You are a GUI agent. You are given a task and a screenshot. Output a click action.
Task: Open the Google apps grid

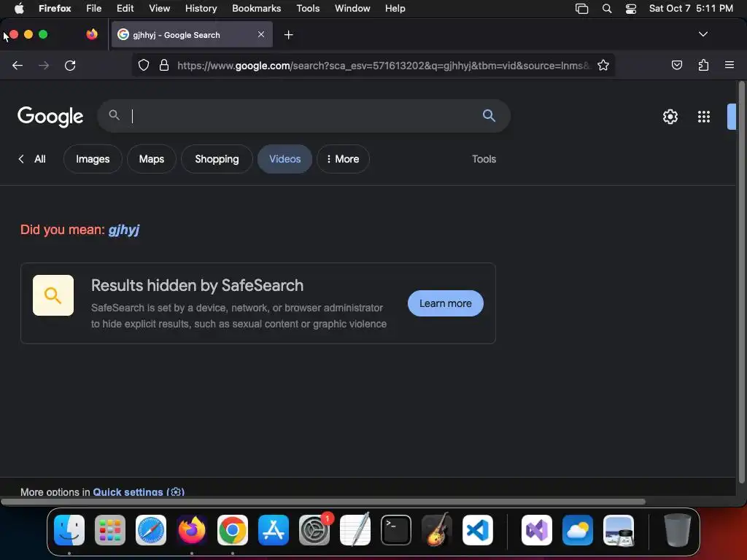704,117
